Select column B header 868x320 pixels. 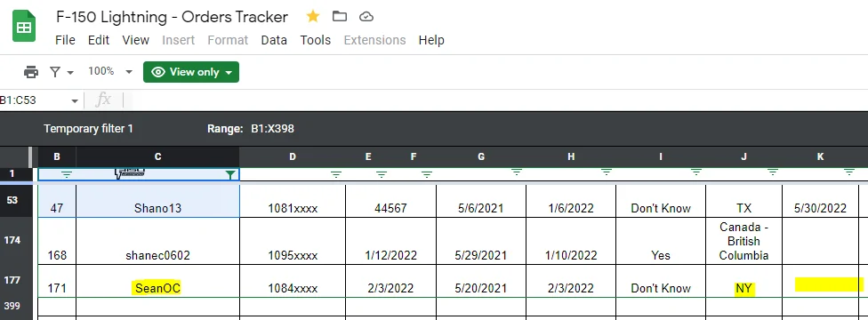coord(57,156)
